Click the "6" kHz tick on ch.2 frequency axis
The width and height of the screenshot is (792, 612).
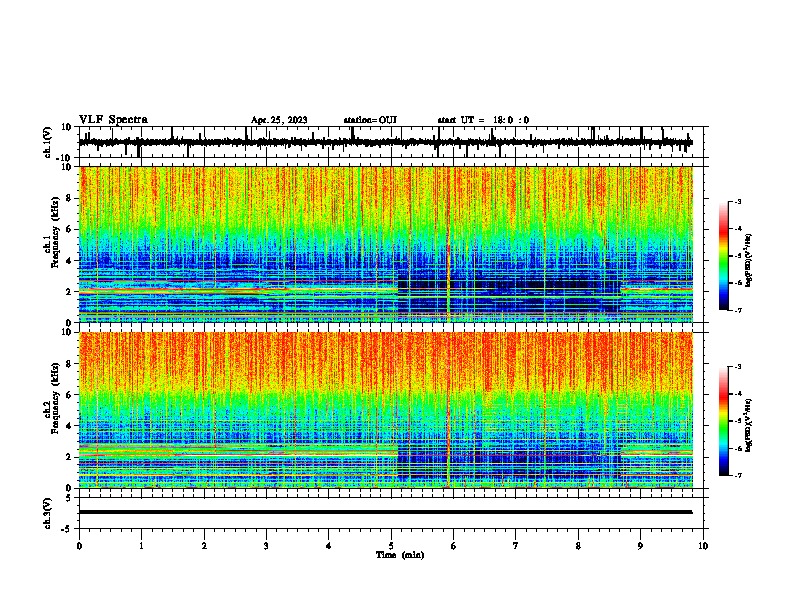pos(69,395)
